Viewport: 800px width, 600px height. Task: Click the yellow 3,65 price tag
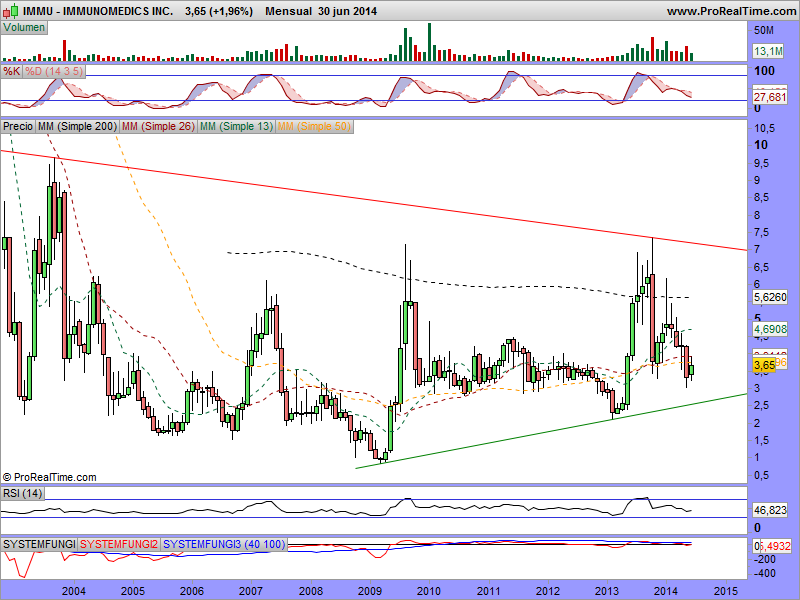[x=764, y=365]
